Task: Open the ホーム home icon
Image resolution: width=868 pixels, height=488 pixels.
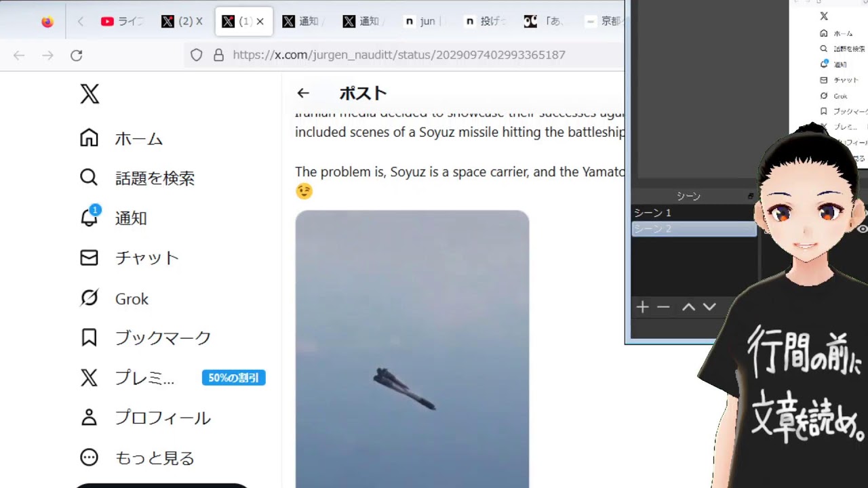Action: tap(89, 138)
